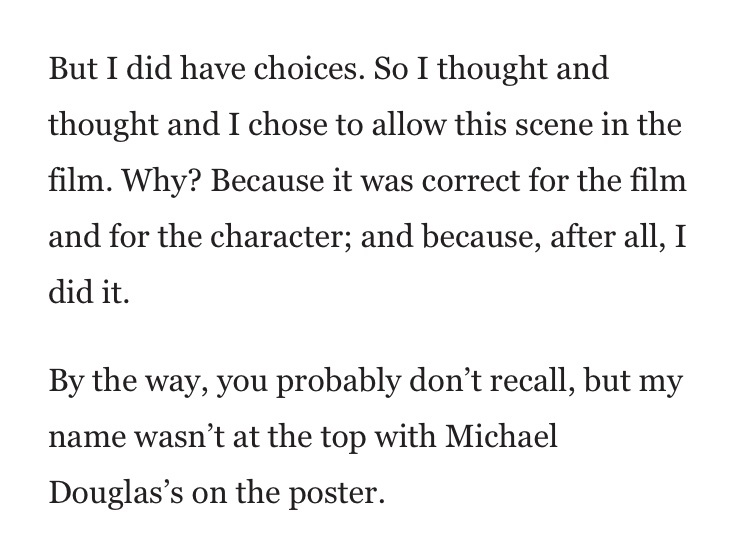750x543 pixels.
Task: Click the name "Douglas’s" in last line
Action: [x=116, y=494]
